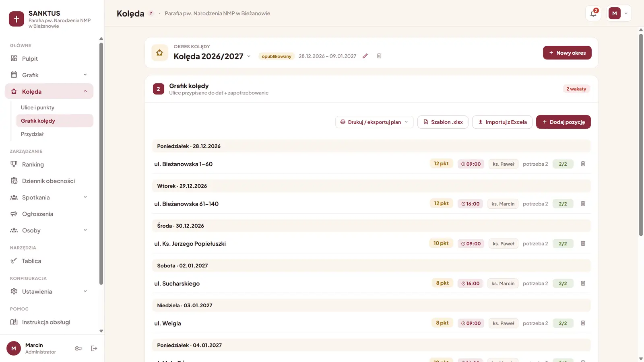Click the 12 pkt badge for Bieżanowska 1–60
This screenshot has width=644, height=362.
(x=441, y=164)
